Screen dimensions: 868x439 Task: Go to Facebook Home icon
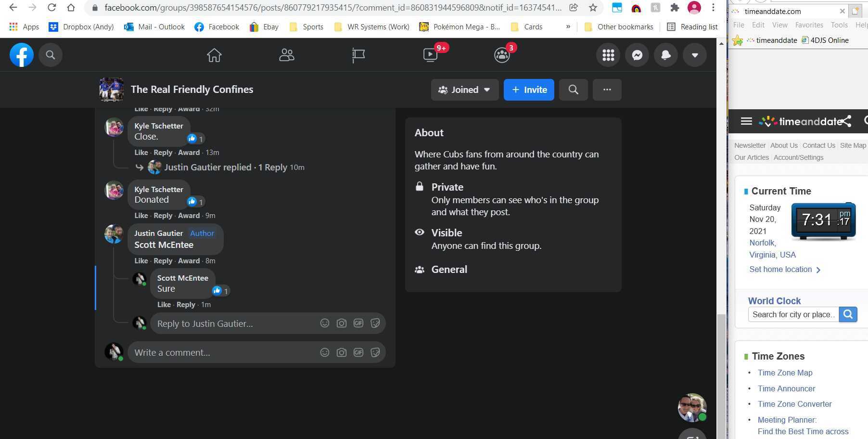(x=214, y=55)
